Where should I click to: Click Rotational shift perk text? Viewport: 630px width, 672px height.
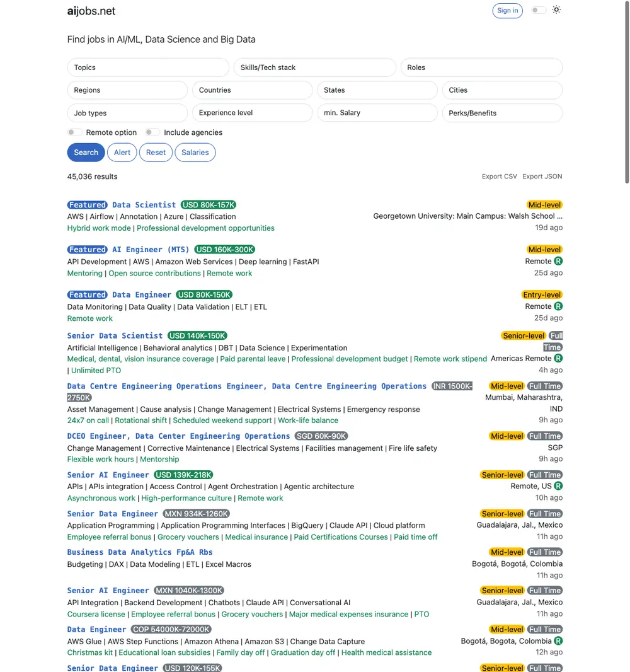(x=140, y=420)
